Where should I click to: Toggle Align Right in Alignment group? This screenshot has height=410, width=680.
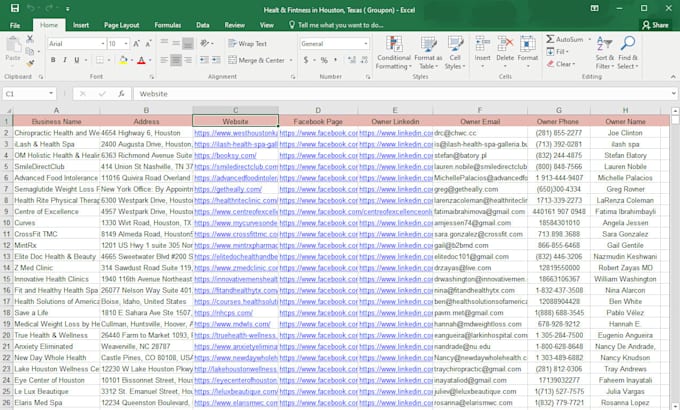[x=188, y=60]
